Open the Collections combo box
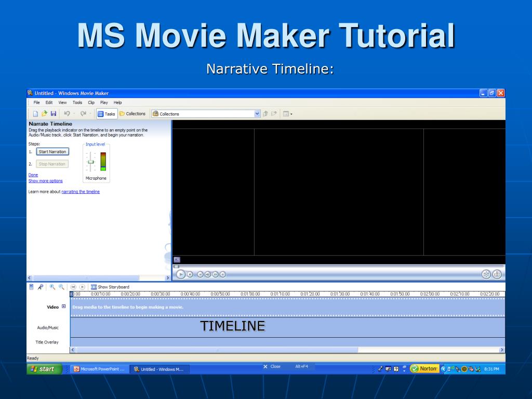Image resolution: width=532 pixels, height=399 pixels. (206, 114)
